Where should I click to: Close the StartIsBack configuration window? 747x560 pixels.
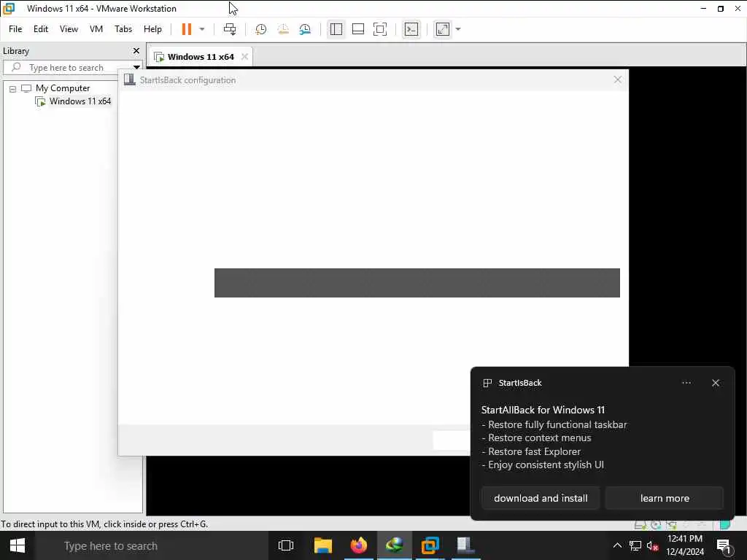[x=617, y=79]
